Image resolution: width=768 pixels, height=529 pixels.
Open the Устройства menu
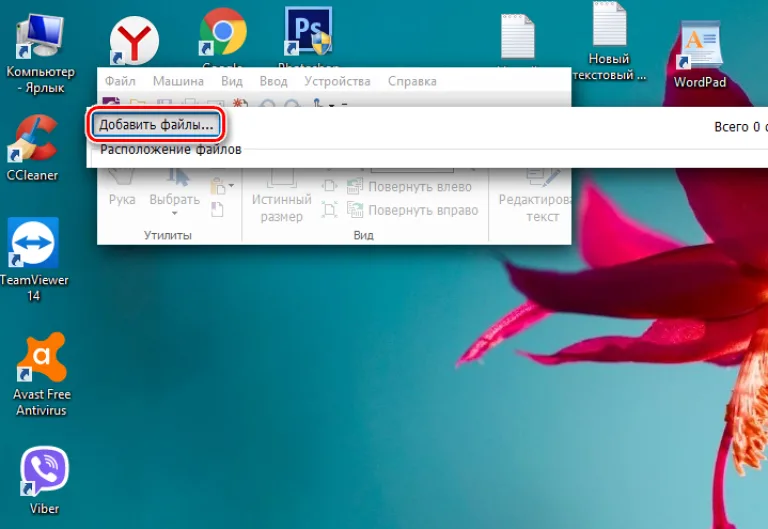[x=337, y=81]
